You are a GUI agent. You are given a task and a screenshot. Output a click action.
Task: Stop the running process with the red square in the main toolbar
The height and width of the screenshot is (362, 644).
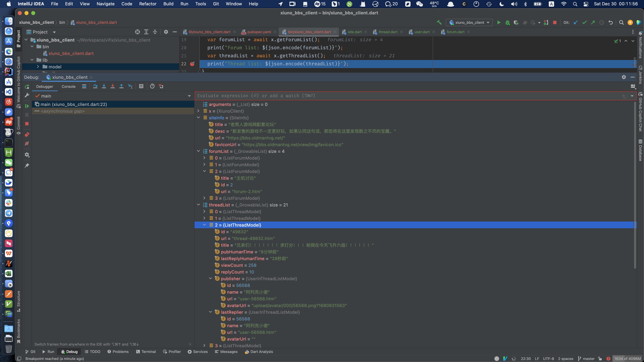coord(555,22)
